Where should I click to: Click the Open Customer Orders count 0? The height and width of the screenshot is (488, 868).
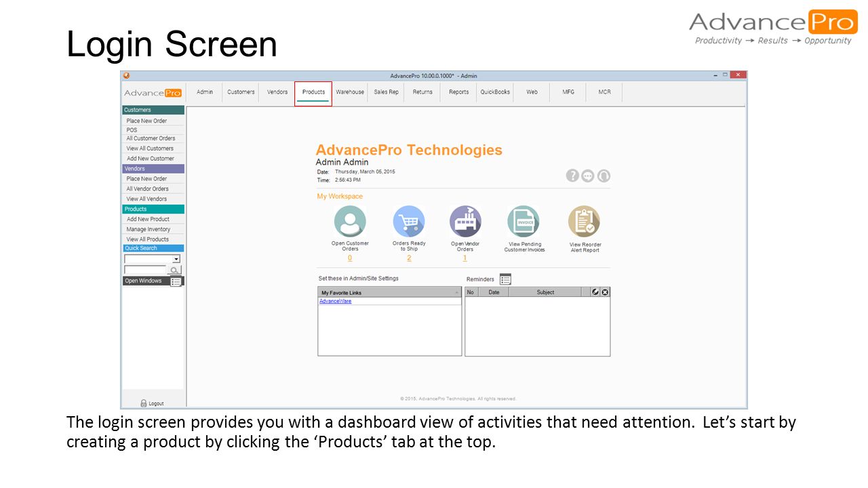click(x=350, y=258)
